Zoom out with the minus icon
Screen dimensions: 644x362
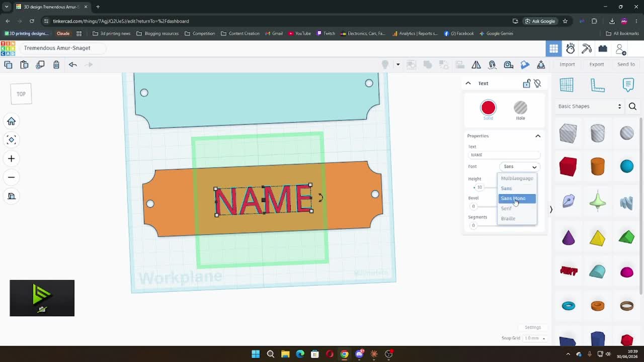click(x=11, y=177)
